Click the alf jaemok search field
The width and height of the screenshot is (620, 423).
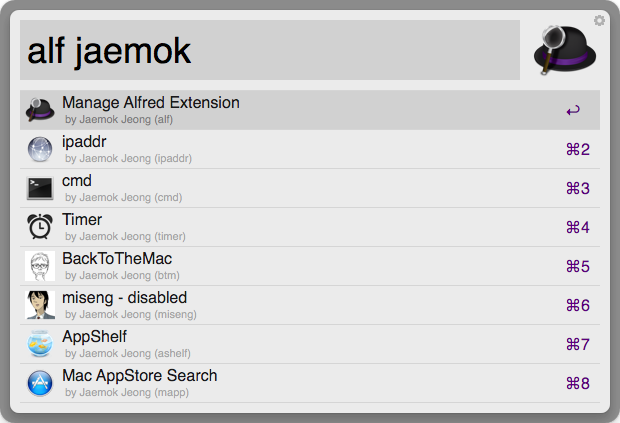pyautogui.click(x=270, y=51)
